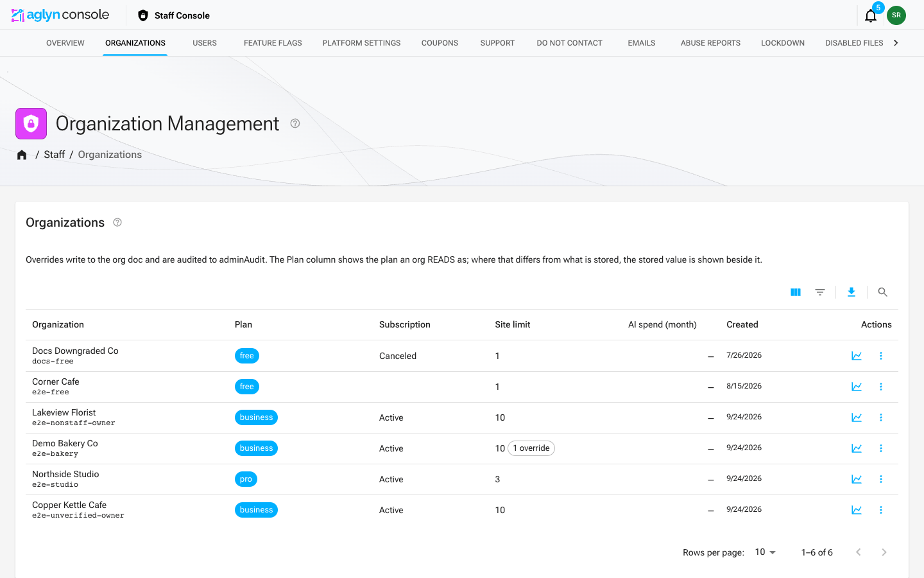Open actions menu for Docs Downgraded Co
Image resolution: width=924 pixels, height=578 pixels.
tap(881, 356)
